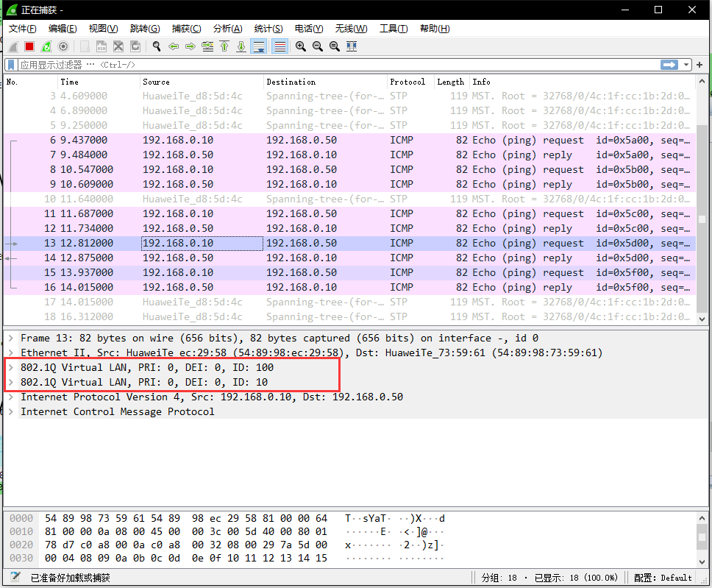Open the 统计(S) menu
712x588 pixels.
[x=268, y=29]
